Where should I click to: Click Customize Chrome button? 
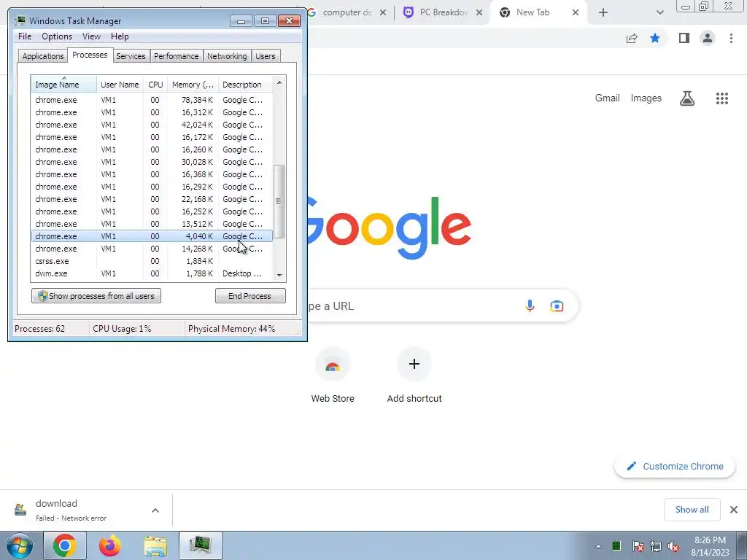point(675,466)
